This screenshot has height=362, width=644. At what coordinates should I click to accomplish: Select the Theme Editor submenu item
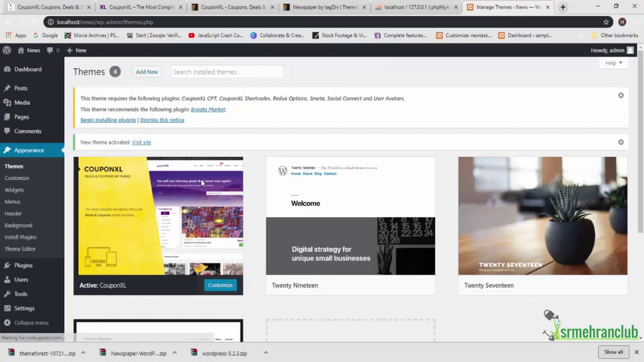20,249
